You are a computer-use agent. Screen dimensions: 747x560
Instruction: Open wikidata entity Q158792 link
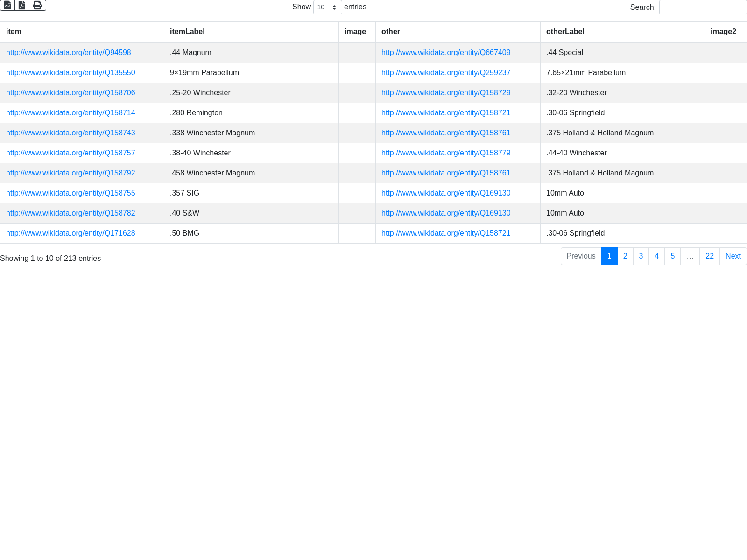click(x=70, y=173)
